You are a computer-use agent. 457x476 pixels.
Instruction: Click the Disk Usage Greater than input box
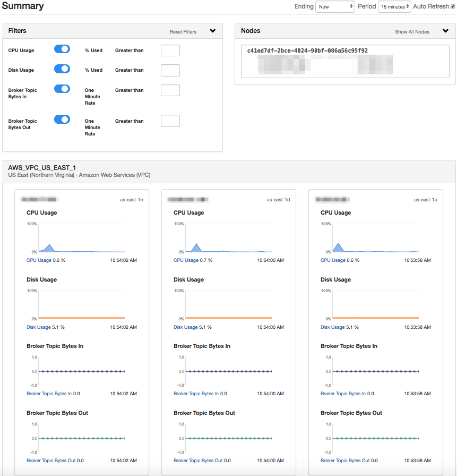tap(170, 70)
